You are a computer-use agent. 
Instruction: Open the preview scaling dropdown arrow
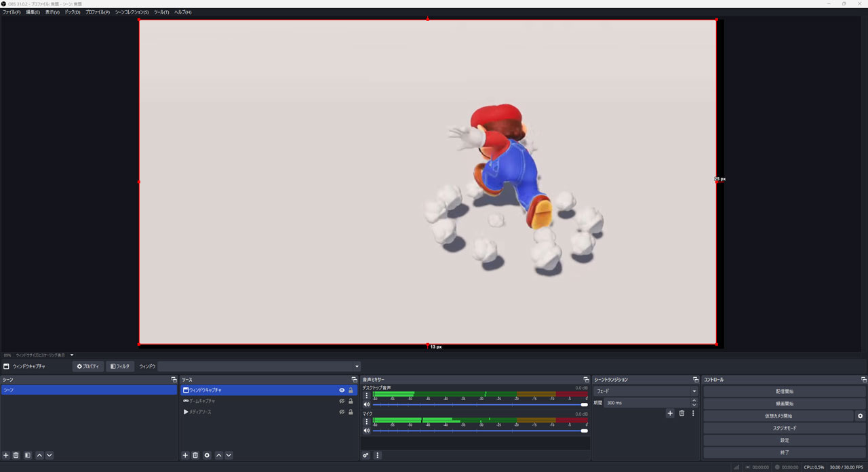click(72, 355)
